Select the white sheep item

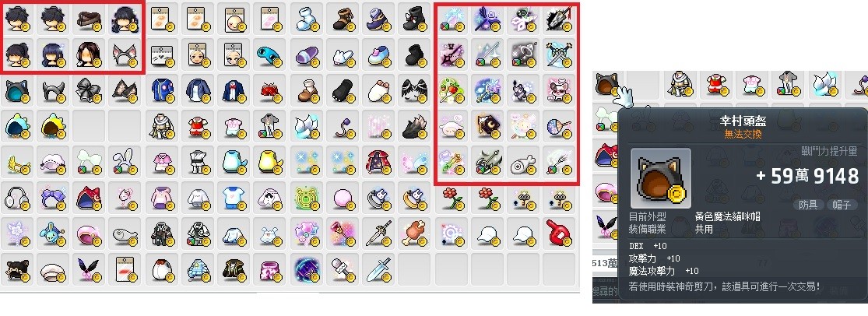[x=452, y=126]
